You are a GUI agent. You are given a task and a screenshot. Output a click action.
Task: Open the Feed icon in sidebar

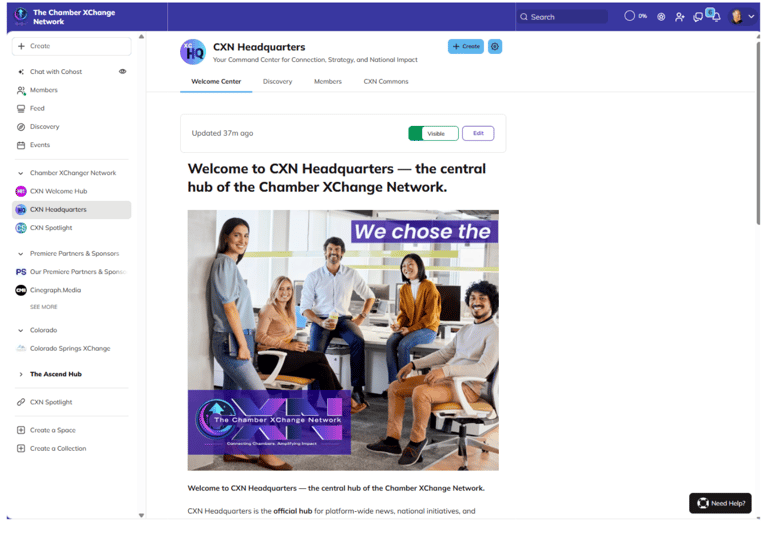[21, 109]
